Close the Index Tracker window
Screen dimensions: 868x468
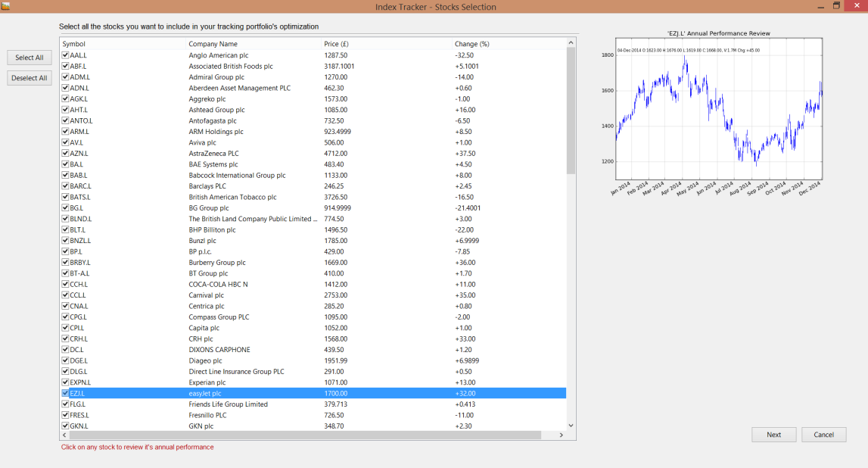857,6
